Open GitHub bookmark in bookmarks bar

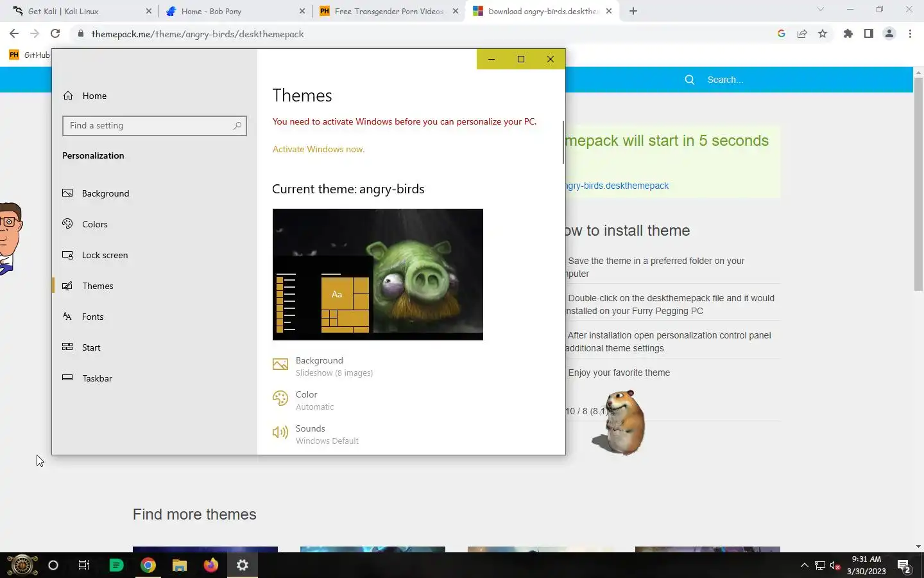(30, 55)
